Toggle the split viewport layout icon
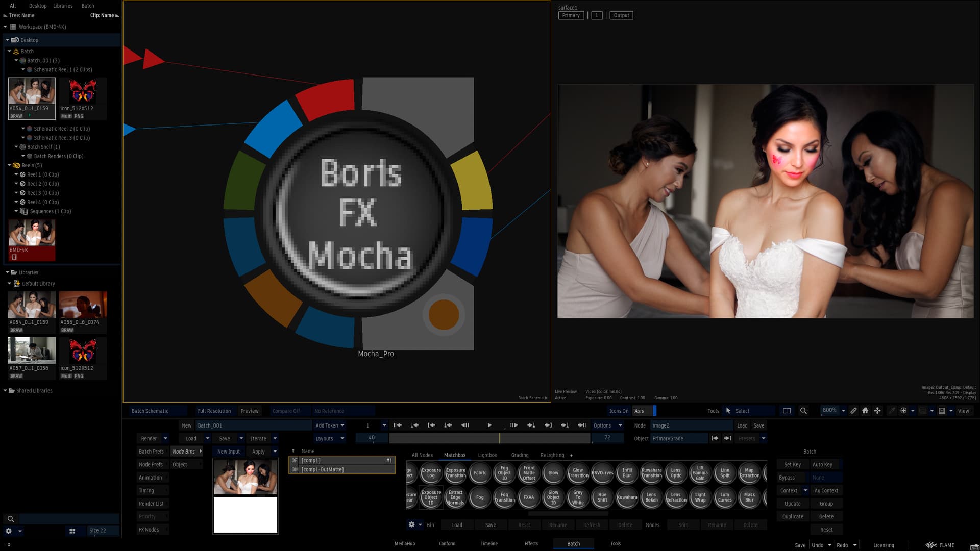 [787, 411]
